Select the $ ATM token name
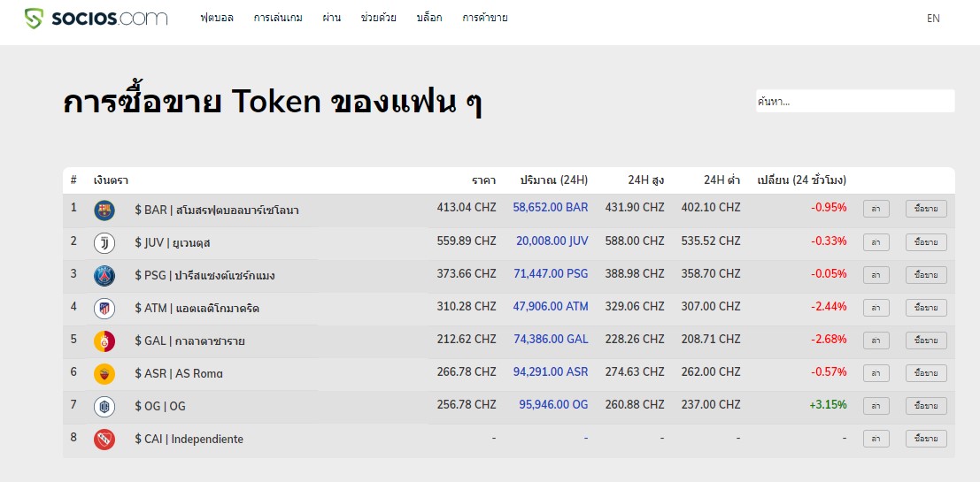The image size is (980, 482). [x=197, y=309]
